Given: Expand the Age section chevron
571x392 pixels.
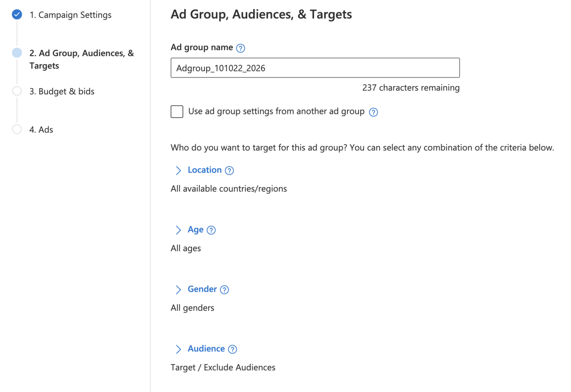Looking at the screenshot, I should coord(178,230).
